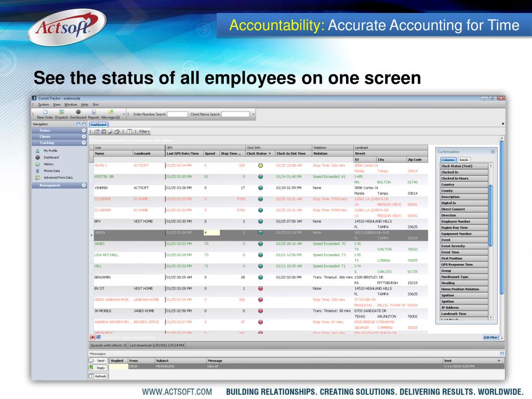Viewport: 532px width, 399px height.
Task: Open the search toolbar overflow arrow
Action: coord(253,114)
